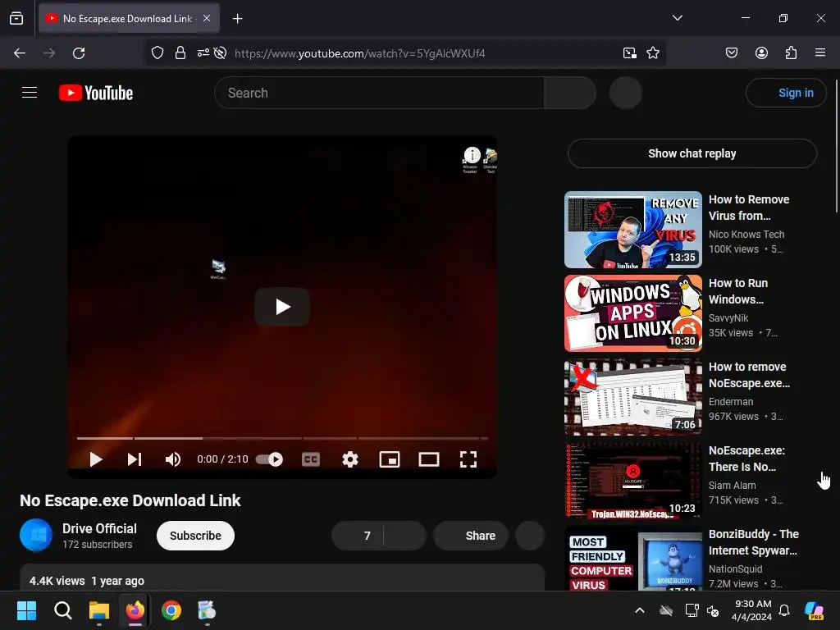Select the No Escape.exe Download Link tab
This screenshot has width=840, height=630.
click(x=127, y=19)
